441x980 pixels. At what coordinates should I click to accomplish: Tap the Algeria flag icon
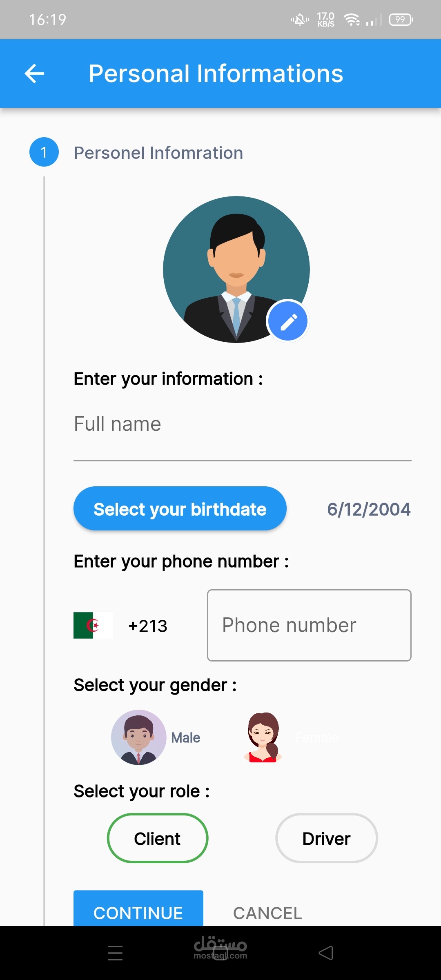(x=93, y=625)
